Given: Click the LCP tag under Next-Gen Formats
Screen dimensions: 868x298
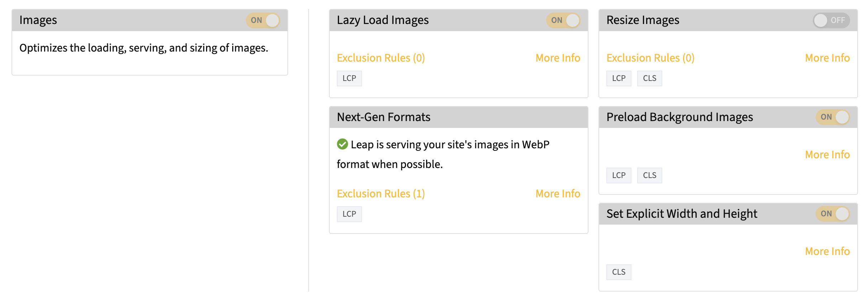Looking at the screenshot, I should coord(349,214).
